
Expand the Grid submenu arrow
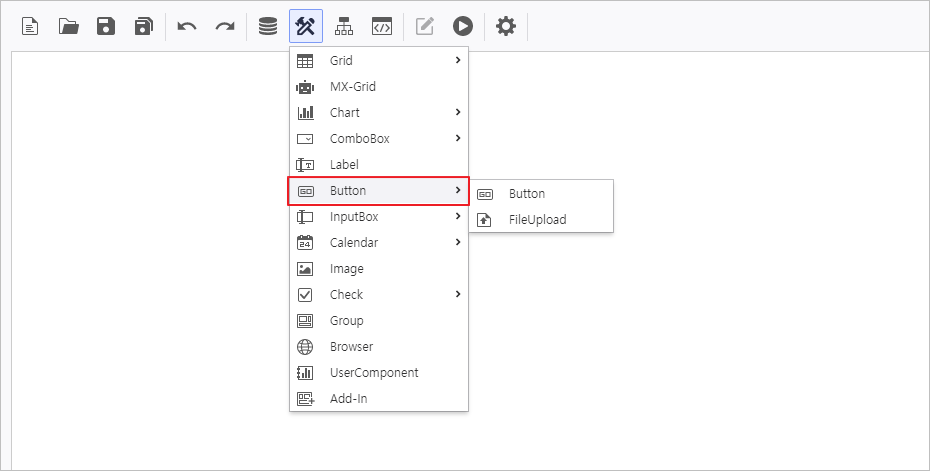(457, 61)
